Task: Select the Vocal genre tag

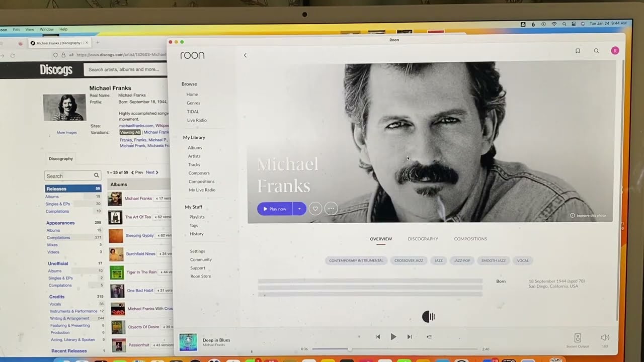Action: click(x=523, y=260)
